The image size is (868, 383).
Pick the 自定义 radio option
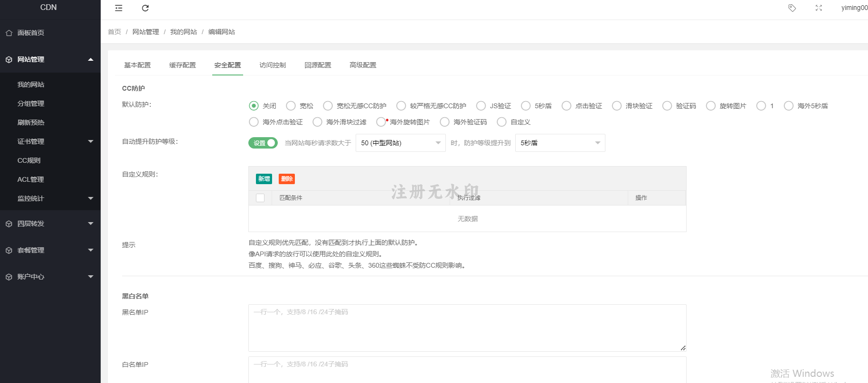pyautogui.click(x=501, y=122)
